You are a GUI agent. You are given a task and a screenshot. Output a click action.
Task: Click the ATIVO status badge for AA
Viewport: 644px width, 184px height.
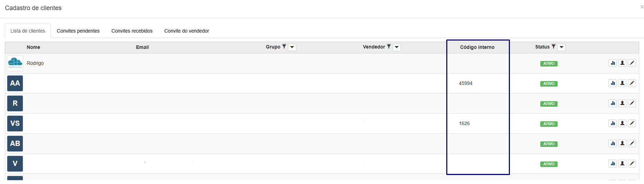click(549, 84)
